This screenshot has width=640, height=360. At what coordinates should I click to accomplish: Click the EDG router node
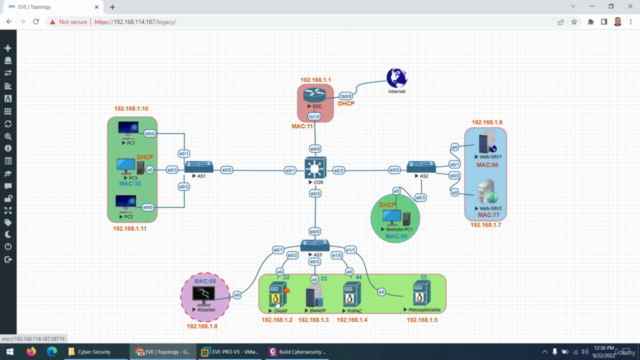(x=314, y=95)
